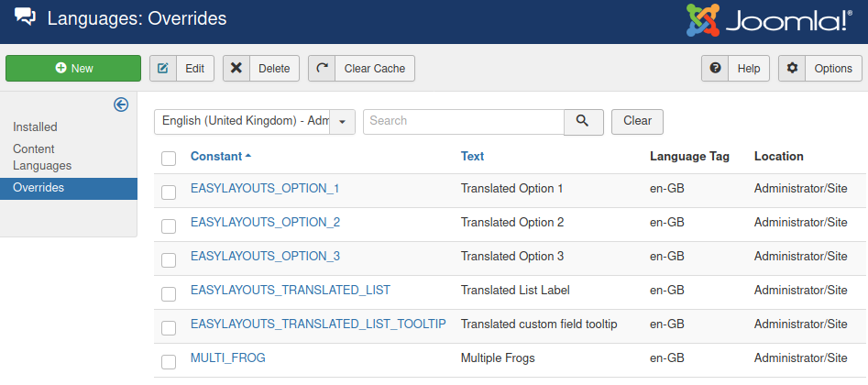Go to Content Languages in the sidebar
This screenshot has height=385, width=868.
(41, 157)
